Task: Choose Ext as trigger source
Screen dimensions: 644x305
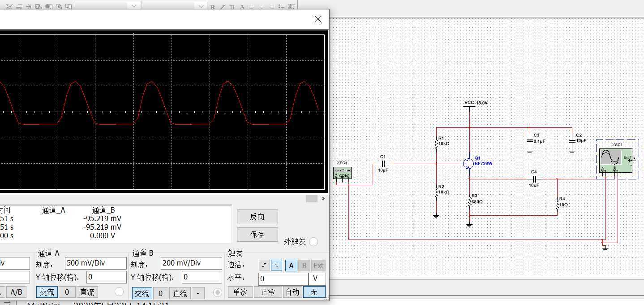Action: click(318, 265)
